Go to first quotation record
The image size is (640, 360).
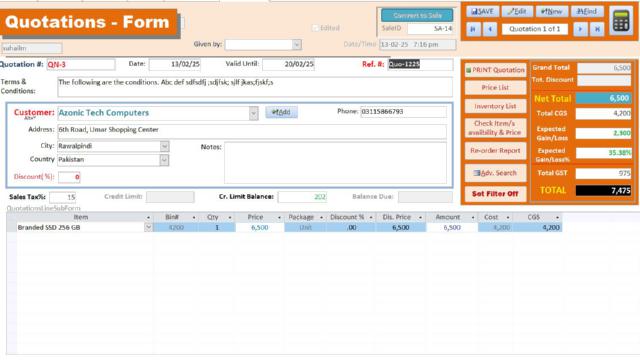pos(473,29)
